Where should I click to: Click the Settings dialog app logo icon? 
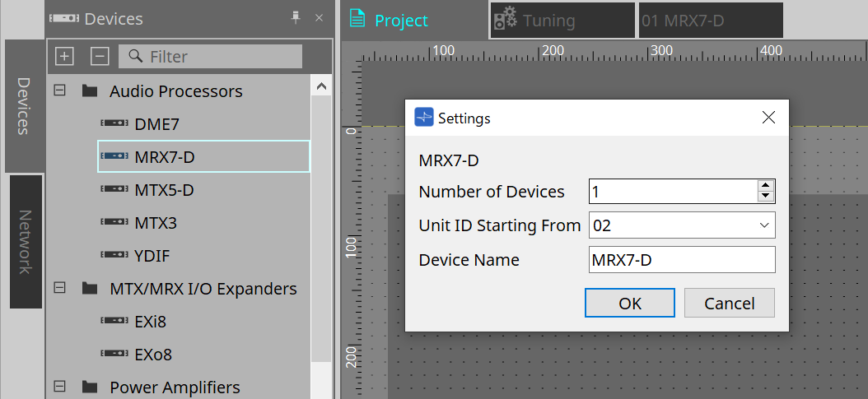[x=424, y=117]
